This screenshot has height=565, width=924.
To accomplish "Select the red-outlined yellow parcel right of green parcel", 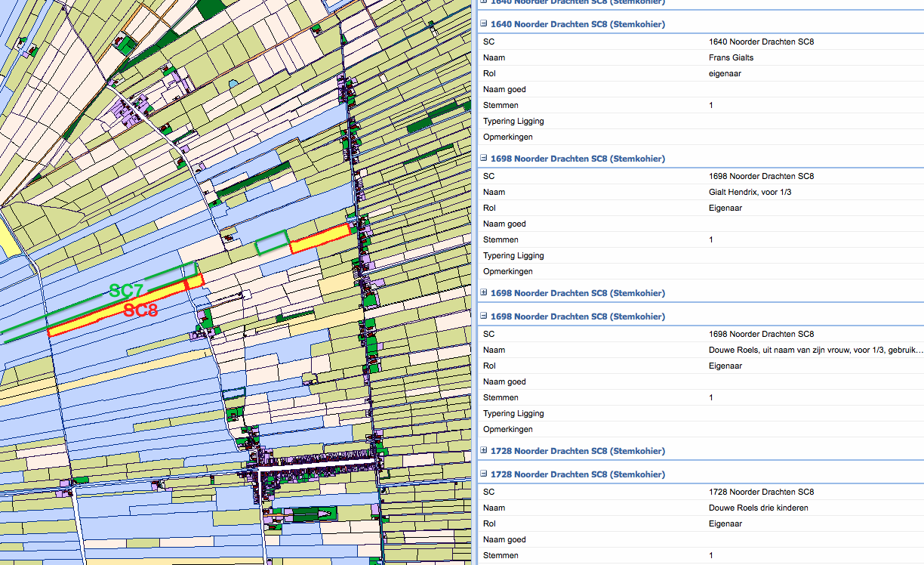I will pos(321,238).
